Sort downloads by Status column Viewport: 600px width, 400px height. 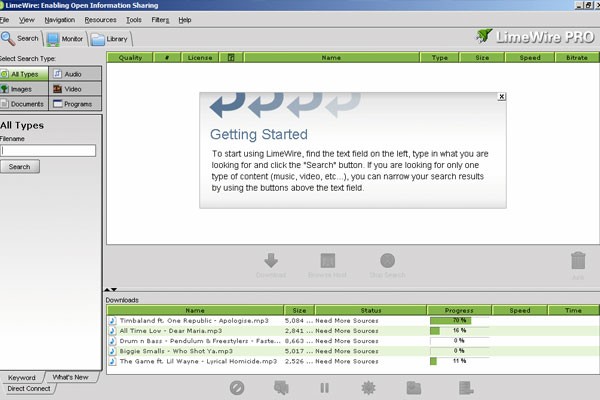(x=371, y=310)
